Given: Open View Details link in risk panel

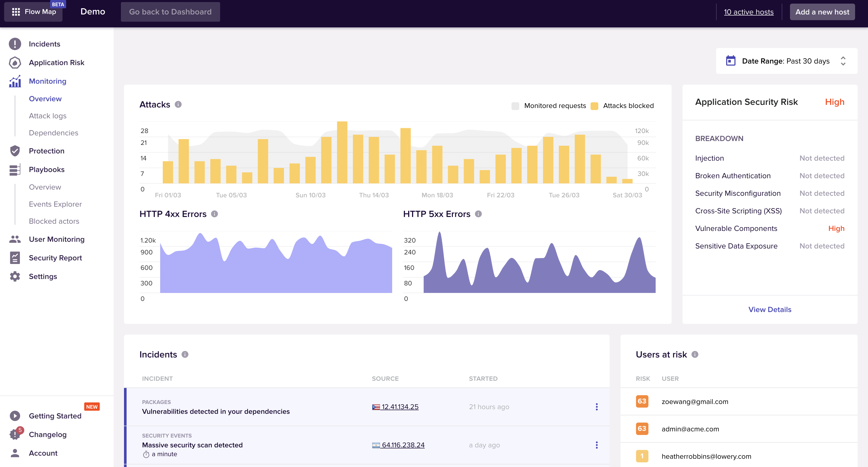Looking at the screenshot, I should pyautogui.click(x=770, y=309).
